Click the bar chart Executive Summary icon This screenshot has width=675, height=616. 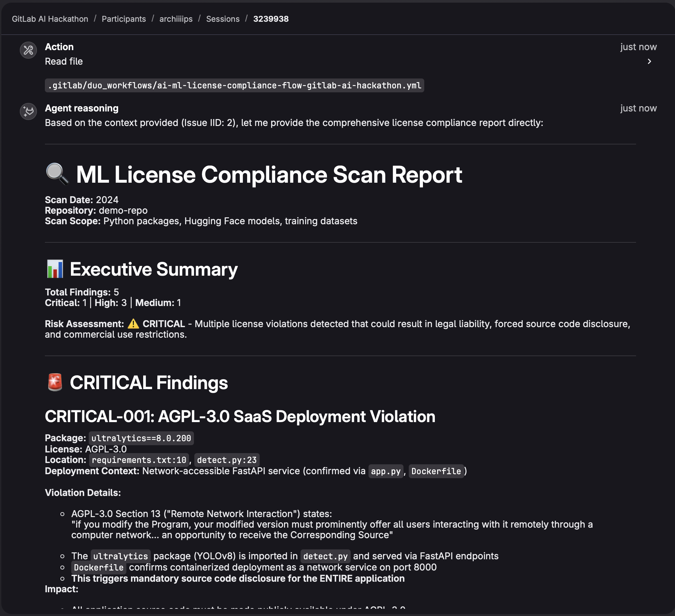tap(55, 269)
